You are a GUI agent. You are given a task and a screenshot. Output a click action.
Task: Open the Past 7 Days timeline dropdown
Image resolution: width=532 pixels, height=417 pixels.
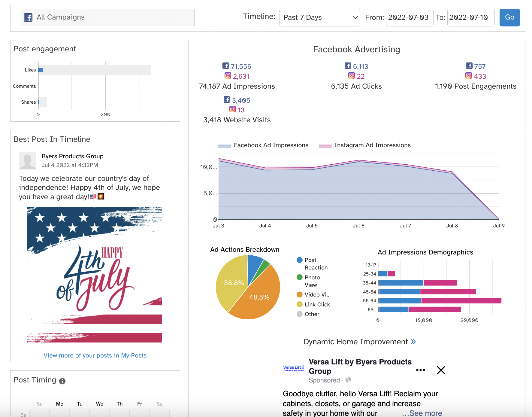pos(319,17)
